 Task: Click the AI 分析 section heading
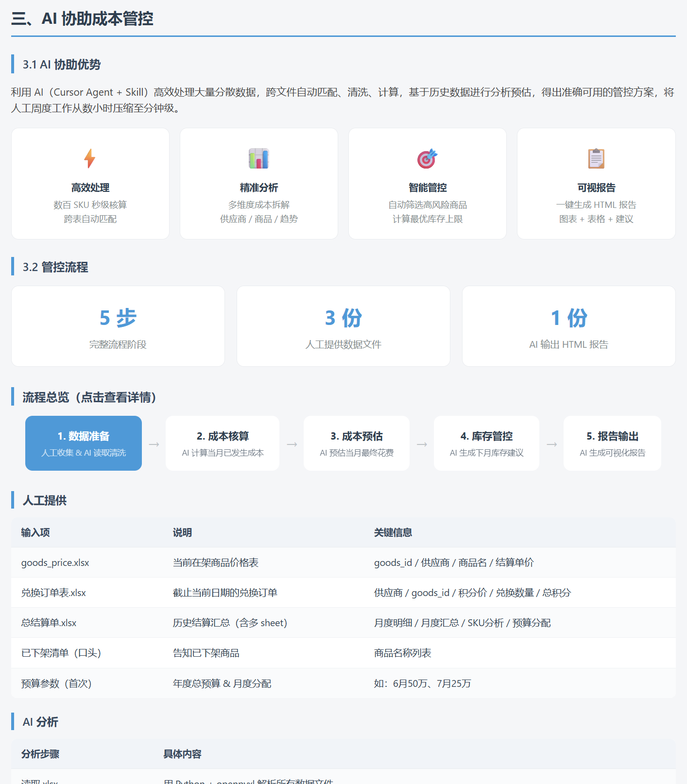40,722
